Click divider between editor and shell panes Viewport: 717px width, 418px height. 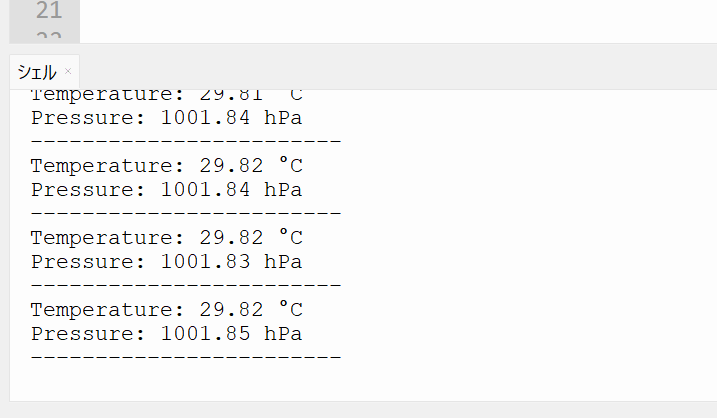(x=363, y=48)
